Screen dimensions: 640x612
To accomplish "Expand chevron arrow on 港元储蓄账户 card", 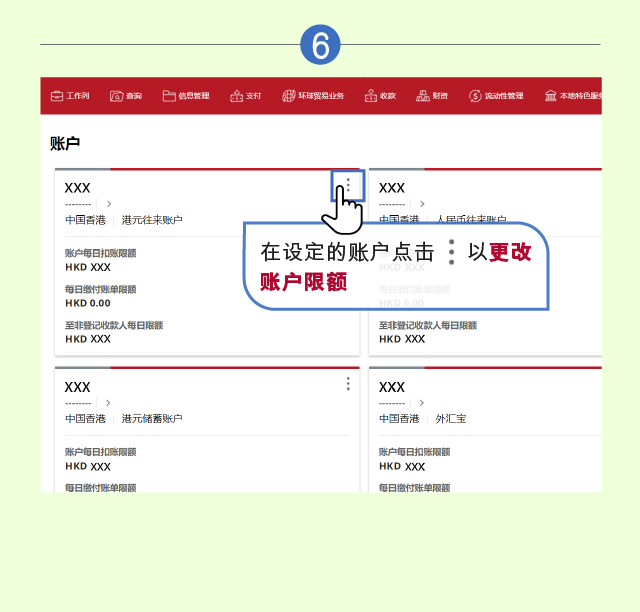I will point(109,402).
